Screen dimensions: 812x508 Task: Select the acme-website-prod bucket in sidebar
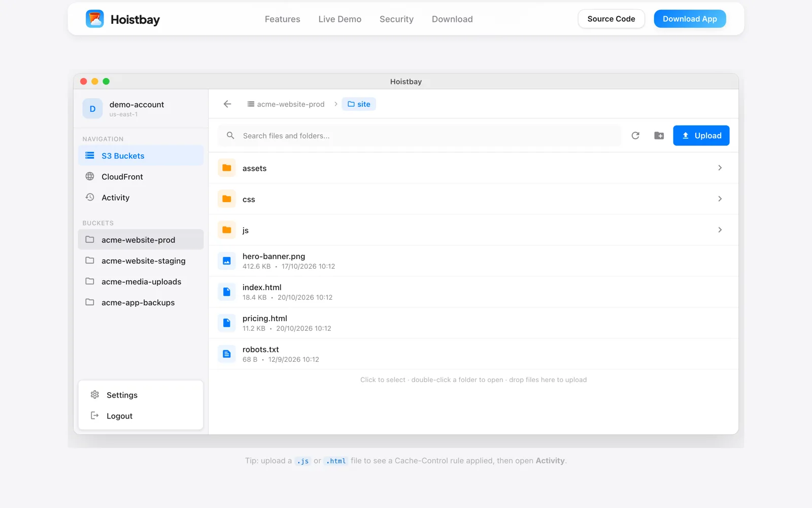pos(141,240)
